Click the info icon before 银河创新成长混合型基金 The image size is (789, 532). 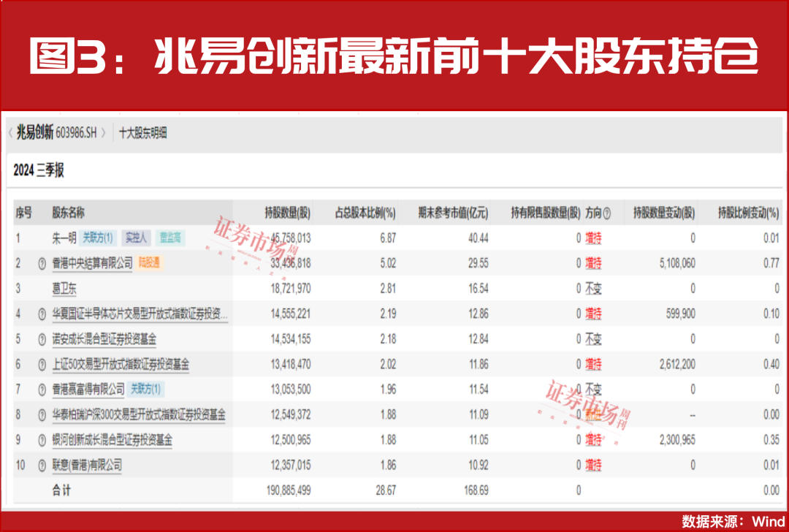[x=42, y=441]
